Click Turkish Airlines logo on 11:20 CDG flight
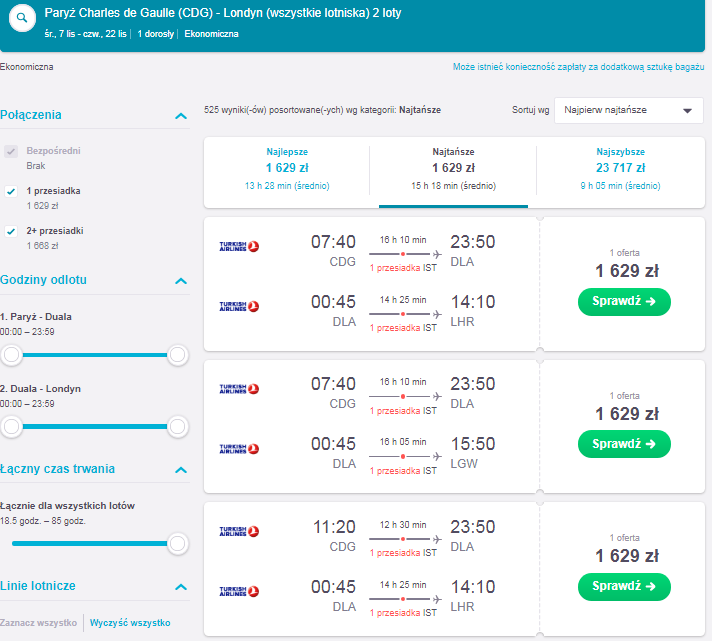The height and width of the screenshot is (641, 712). tap(239, 532)
